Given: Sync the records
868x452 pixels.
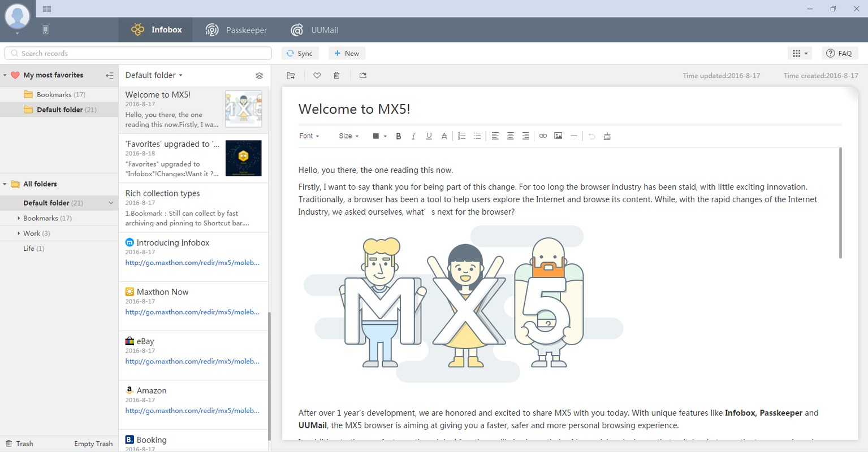Looking at the screenshot, I should pos(300,53).
